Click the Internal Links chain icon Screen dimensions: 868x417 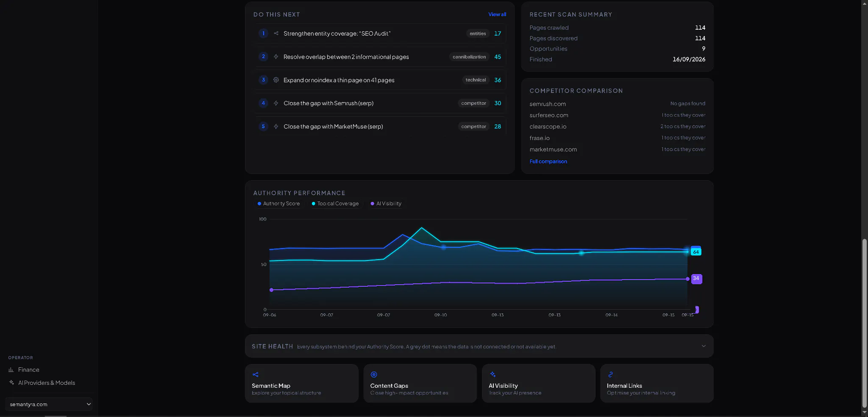611,375
